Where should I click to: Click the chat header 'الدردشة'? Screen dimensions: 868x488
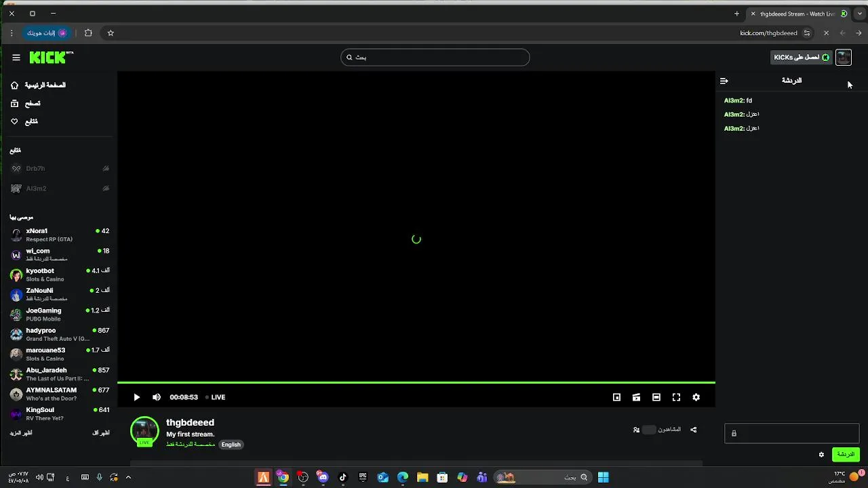pyautogui.click(x=791, y=81)
